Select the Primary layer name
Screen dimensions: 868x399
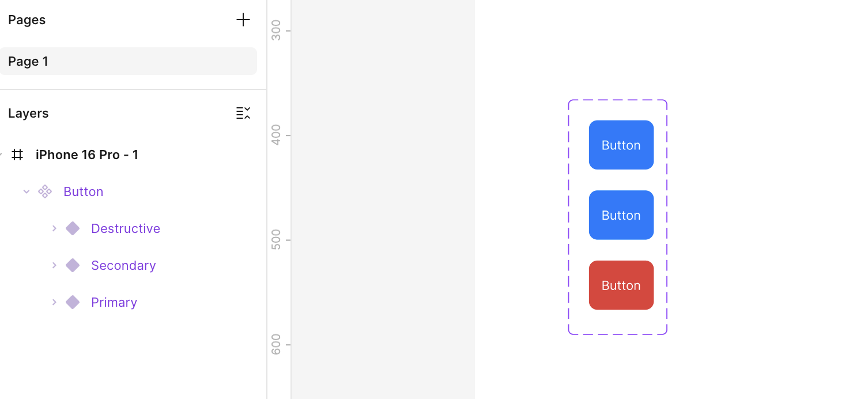pos(114,302)
